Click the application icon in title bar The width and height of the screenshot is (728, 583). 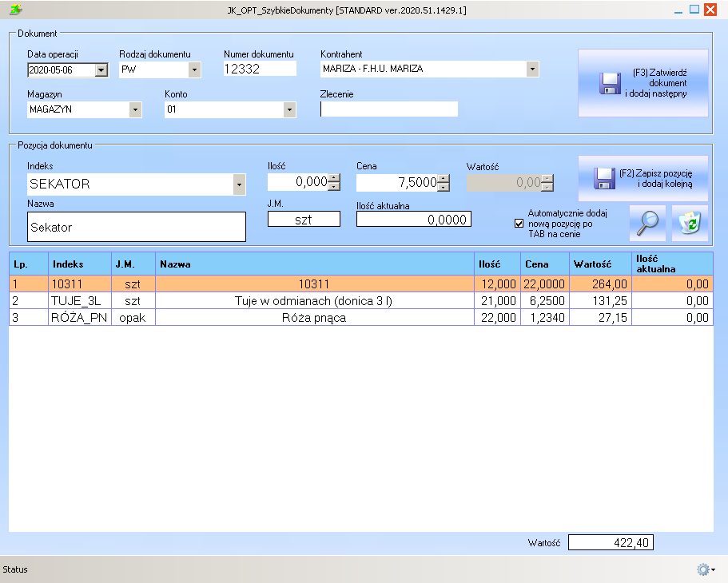tap(15, 10)
